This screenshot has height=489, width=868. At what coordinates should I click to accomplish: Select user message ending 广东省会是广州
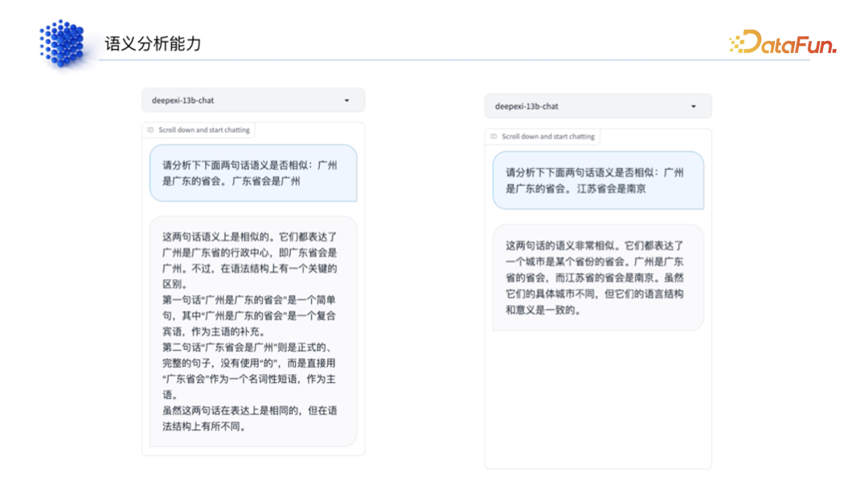(253, 174)
